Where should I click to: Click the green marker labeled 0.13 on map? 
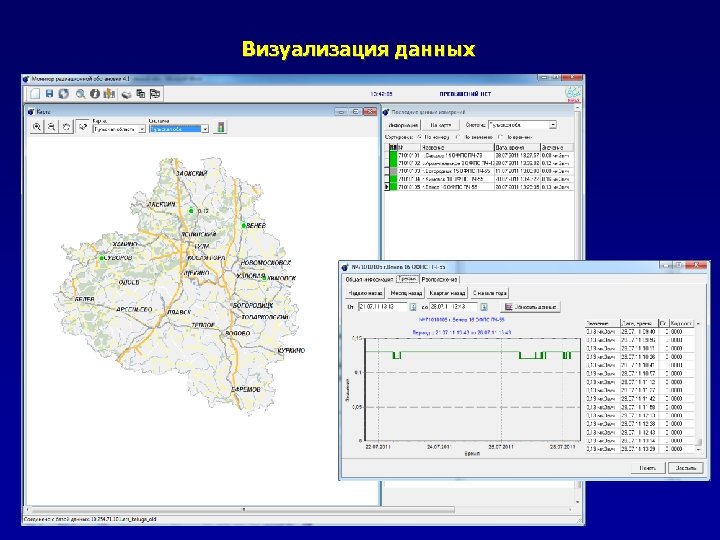(x=191, y=211)
